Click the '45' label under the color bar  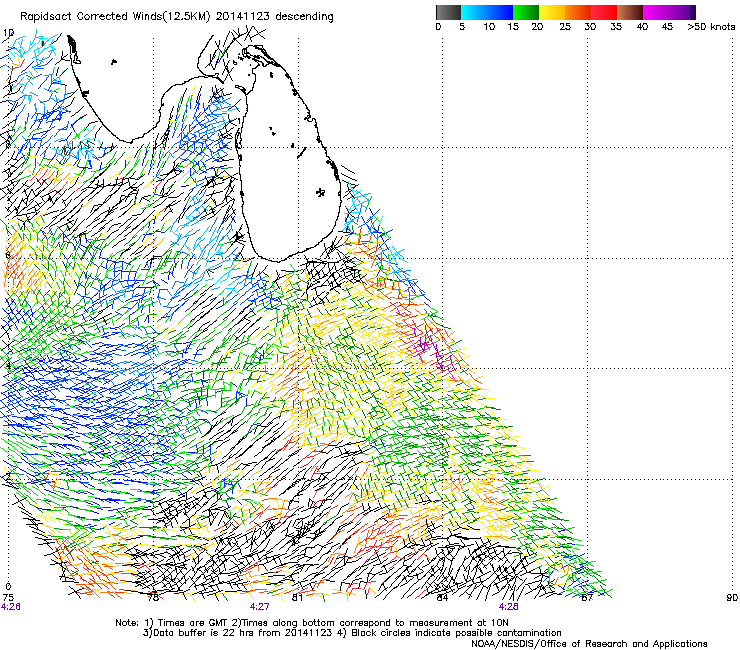point(667,27)
